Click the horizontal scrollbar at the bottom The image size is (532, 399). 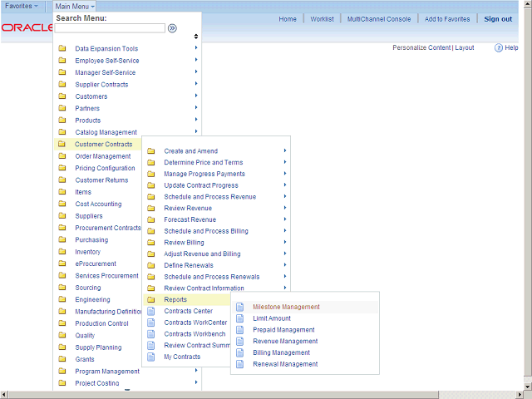[266, 394]
